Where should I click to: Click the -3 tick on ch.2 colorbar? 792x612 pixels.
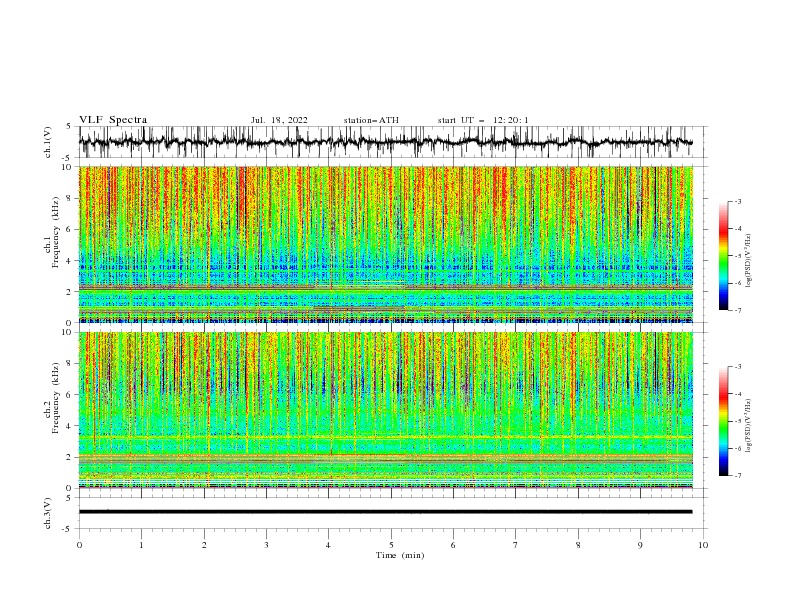[737, 367]
